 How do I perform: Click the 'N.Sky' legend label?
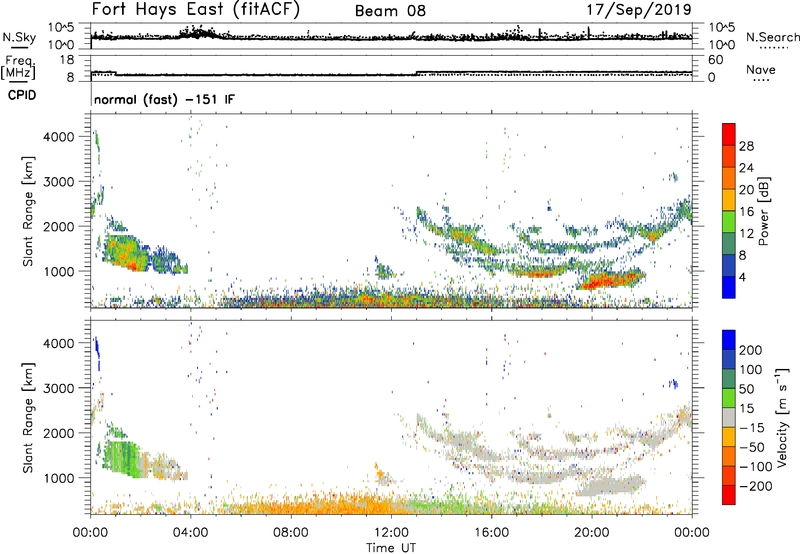pos(19,38)
